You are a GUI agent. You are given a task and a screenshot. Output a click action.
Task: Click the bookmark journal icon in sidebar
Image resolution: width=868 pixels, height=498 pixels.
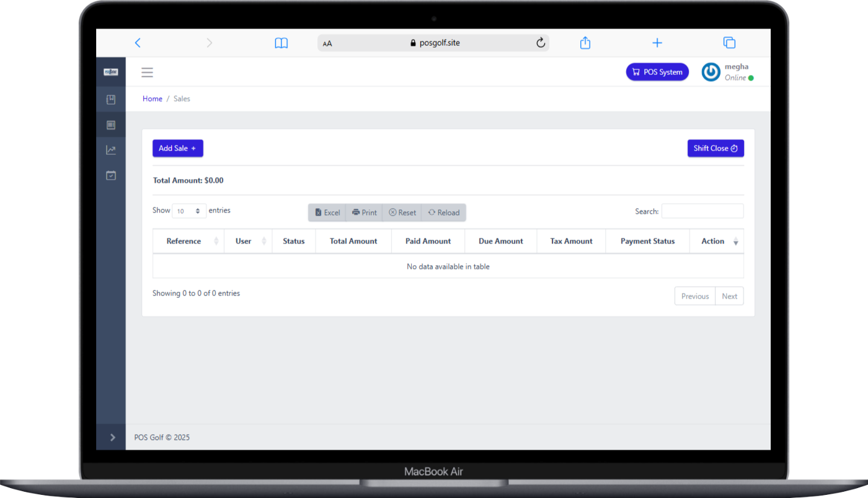tap(111, 99)
